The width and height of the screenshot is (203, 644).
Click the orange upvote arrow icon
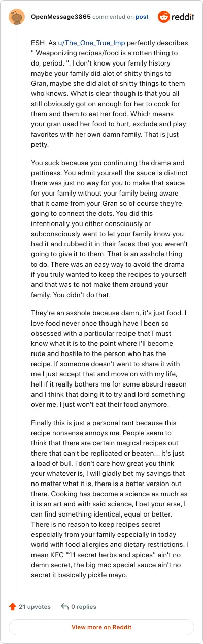tap(13, 607)
